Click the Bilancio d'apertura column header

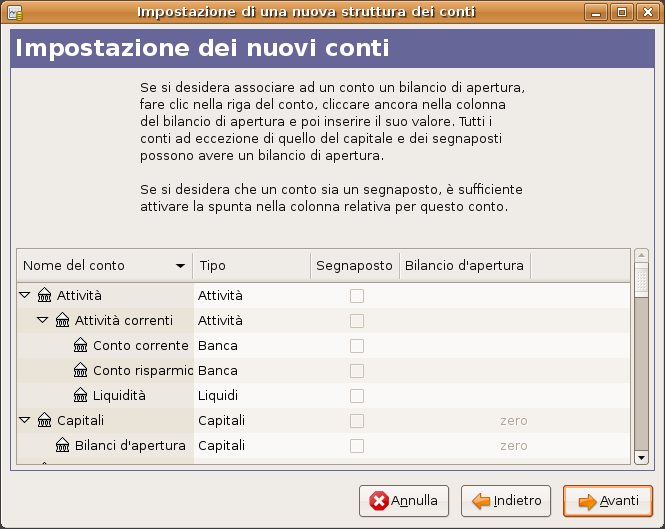[465, 266]
